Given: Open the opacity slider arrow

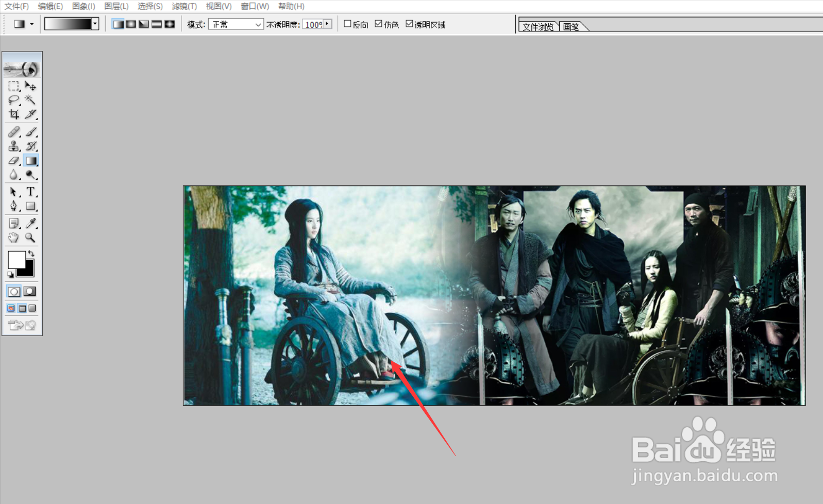Looking at the screenshot, I should [x=327, y=24].
